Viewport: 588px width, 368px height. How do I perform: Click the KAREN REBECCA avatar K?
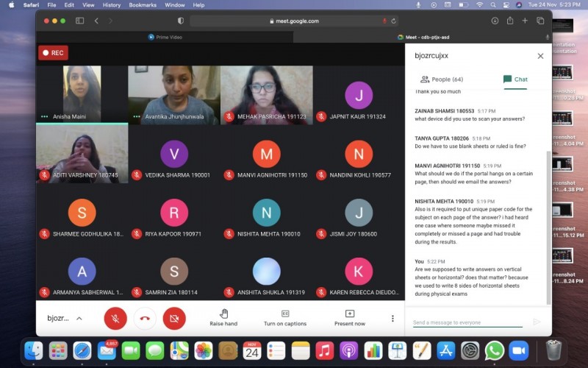click(x=359, y=271)
